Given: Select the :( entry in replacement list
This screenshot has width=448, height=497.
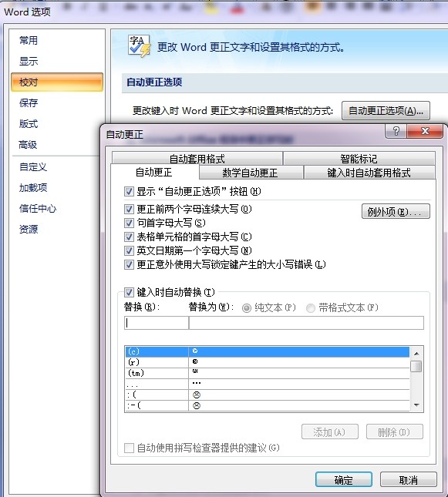Looking at the screenshot, I should [267, 395].
